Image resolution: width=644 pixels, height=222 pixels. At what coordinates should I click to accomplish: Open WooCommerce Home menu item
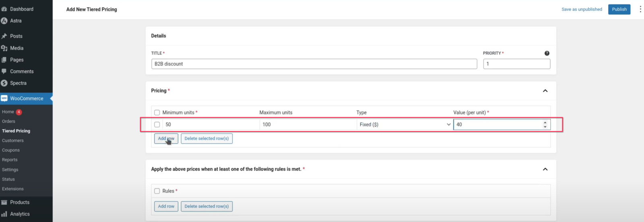pos(8,112)
